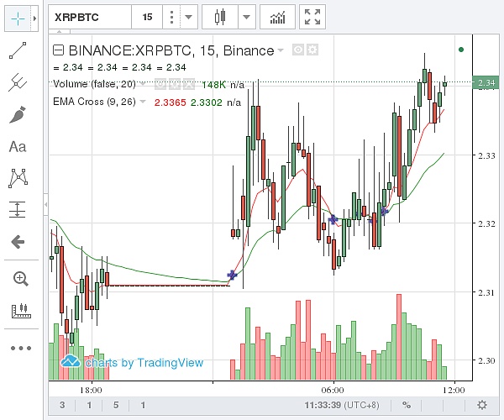
Task: Click the XRPBTC symbol search field
Action: point(90,17)
